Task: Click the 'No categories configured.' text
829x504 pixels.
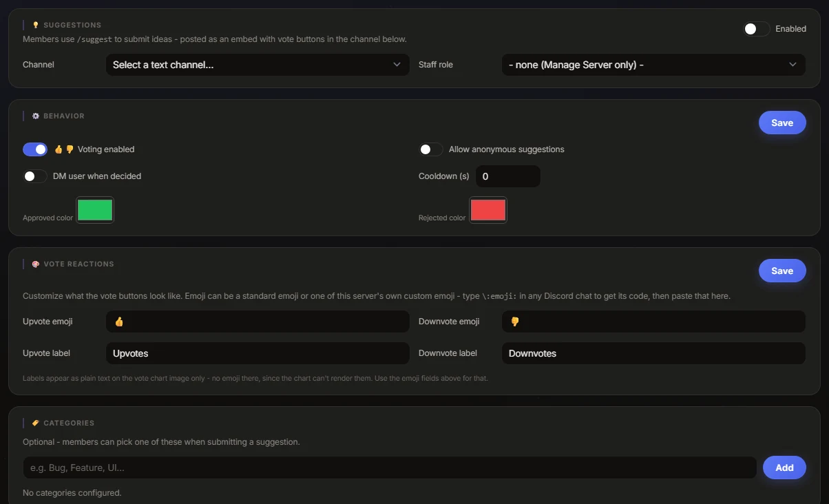Action: point(72,493)
